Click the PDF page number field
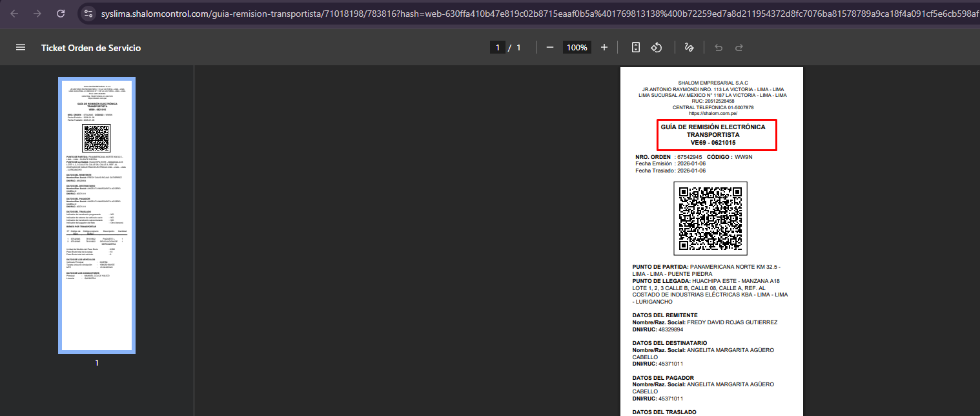 point(497,48)
